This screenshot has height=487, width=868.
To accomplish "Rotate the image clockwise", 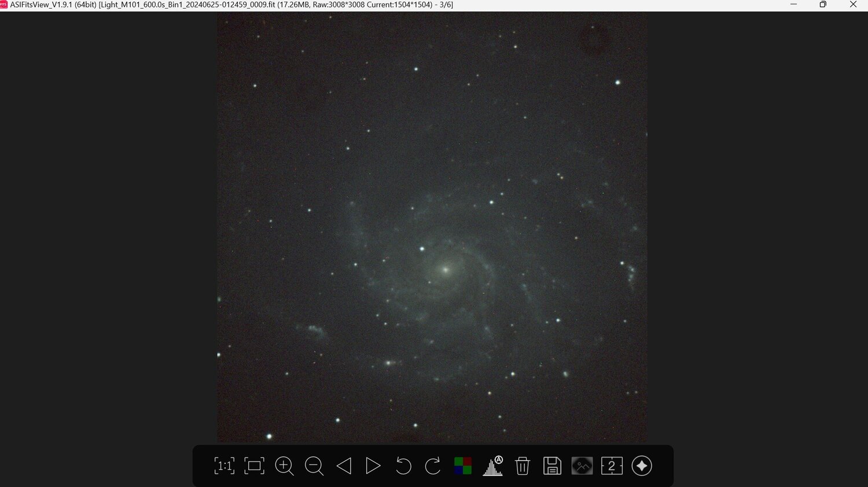I will (x=433, y=466).
